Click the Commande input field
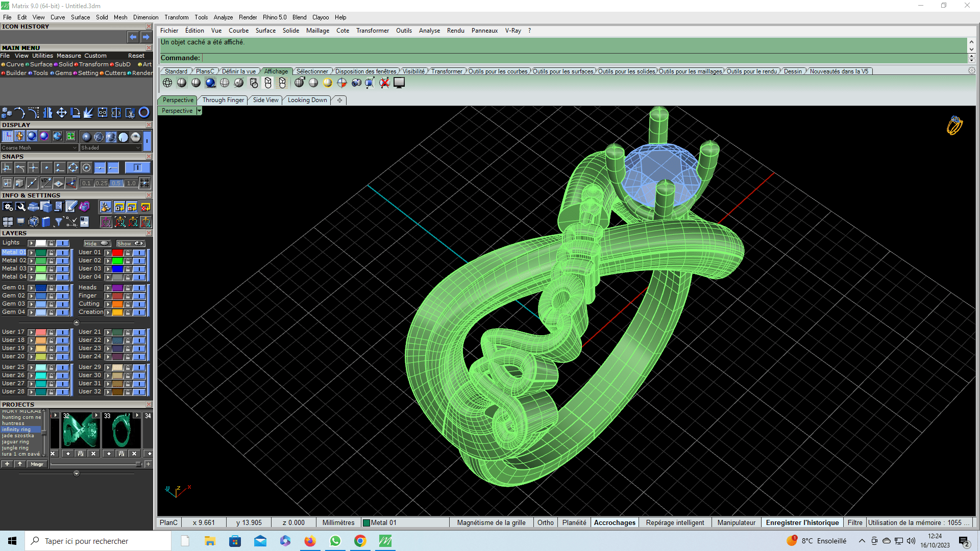Viewport: 980px width, 551px height. pyautogui.click(x=584, y=58)
